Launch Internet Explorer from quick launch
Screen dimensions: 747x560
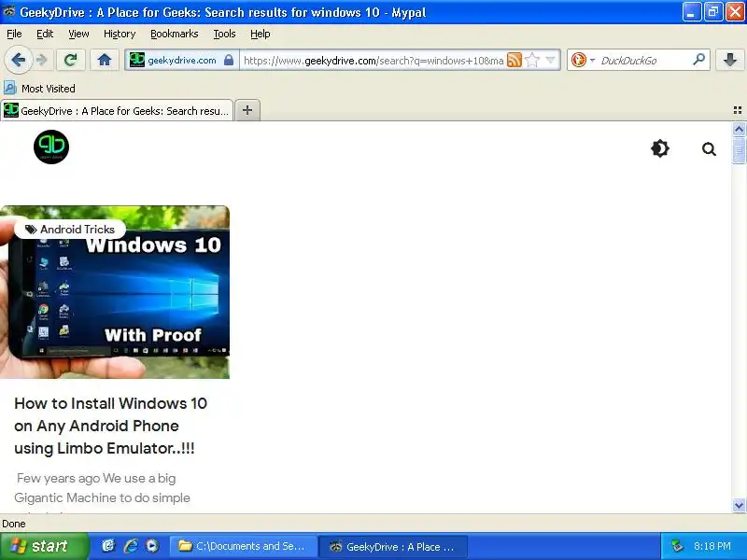131,546
